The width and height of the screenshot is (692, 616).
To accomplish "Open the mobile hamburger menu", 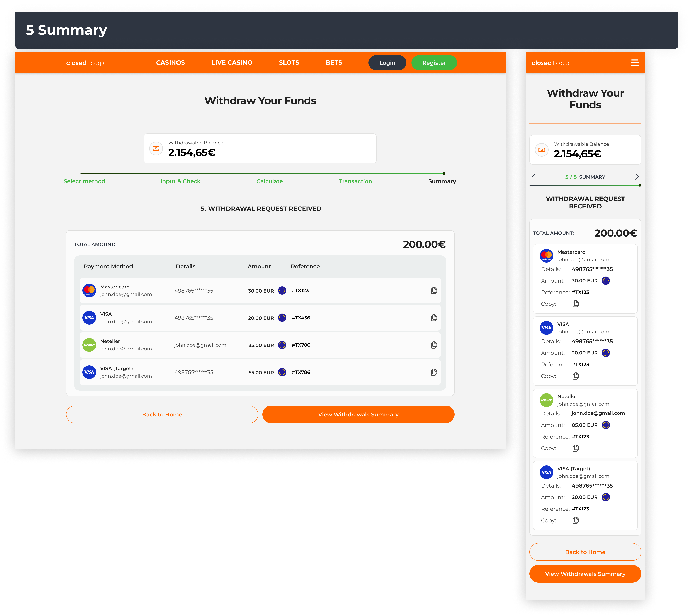I will point(635,63).
